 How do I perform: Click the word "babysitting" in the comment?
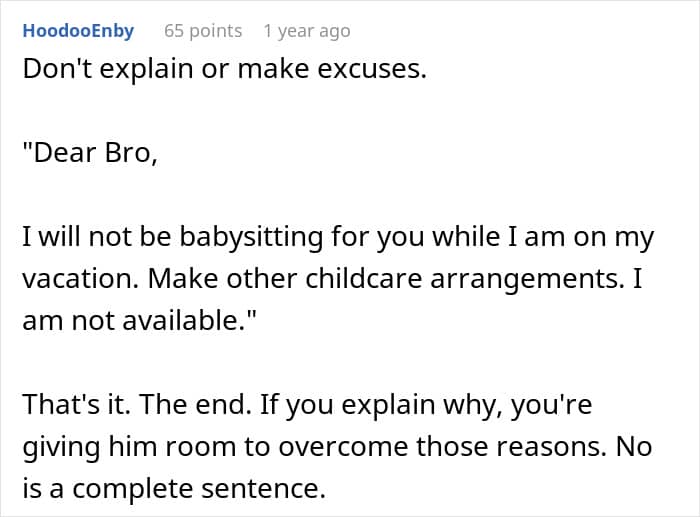251,237
